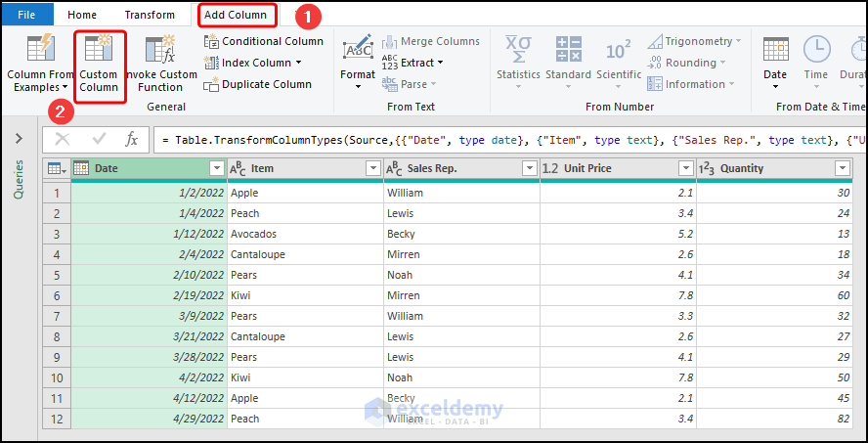Viewport: 868px width, 443px height.
Task: Open Trigonometry dropdown
Action: coord(694,41)
